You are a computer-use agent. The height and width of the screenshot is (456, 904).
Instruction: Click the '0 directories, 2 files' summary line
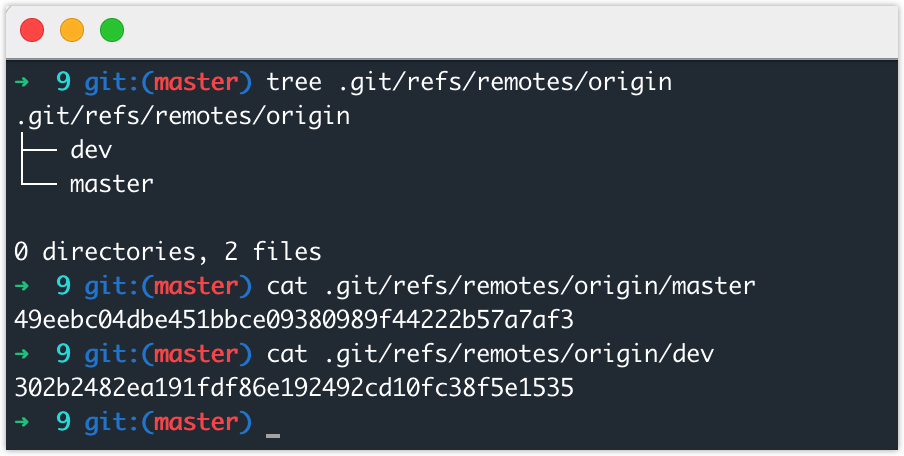(168, 253)
